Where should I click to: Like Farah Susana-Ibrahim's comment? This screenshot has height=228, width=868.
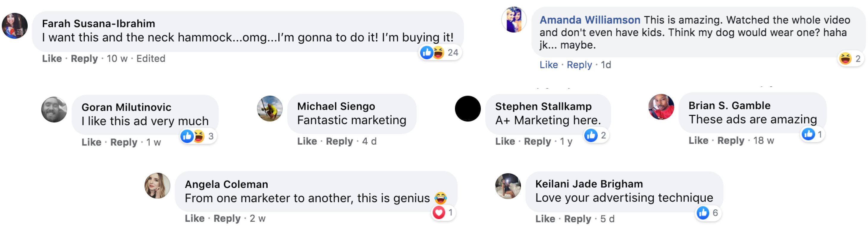pyautogui.click(x=52, y=58)
